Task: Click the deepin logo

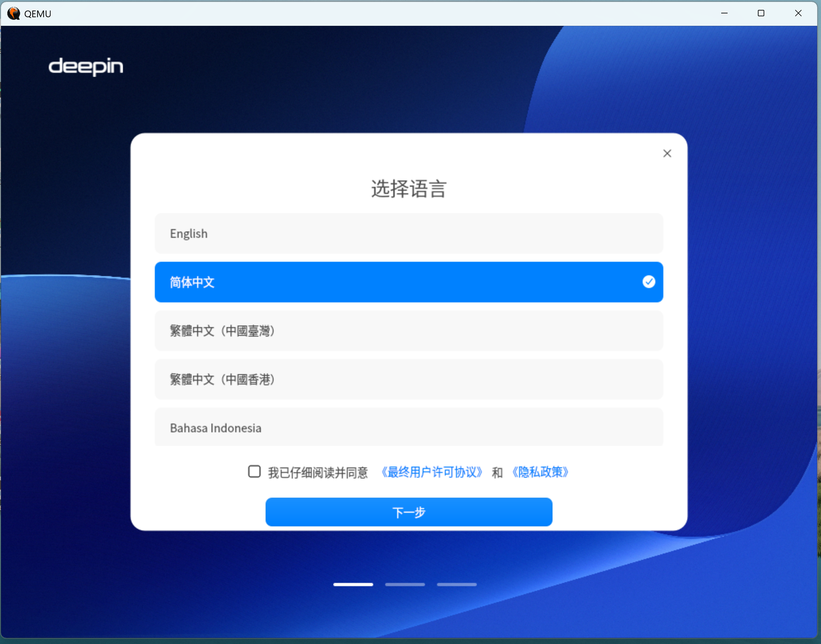Action: click(86, 67)
